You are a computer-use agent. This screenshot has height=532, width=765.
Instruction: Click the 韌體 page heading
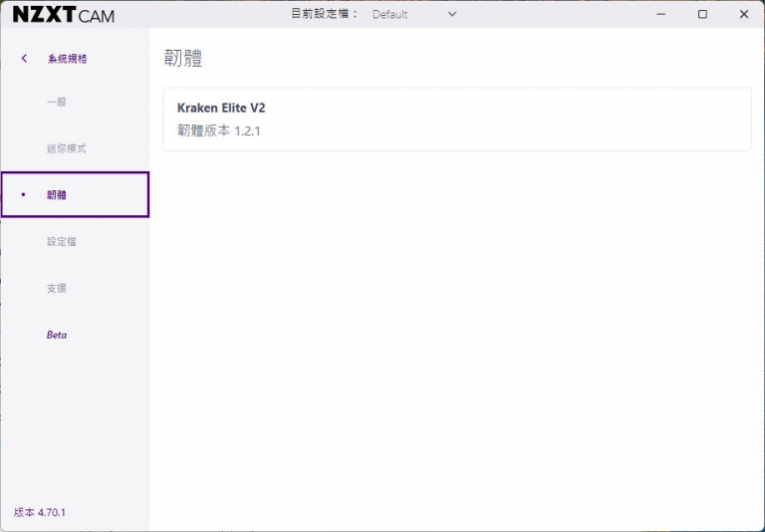point(183,59)
